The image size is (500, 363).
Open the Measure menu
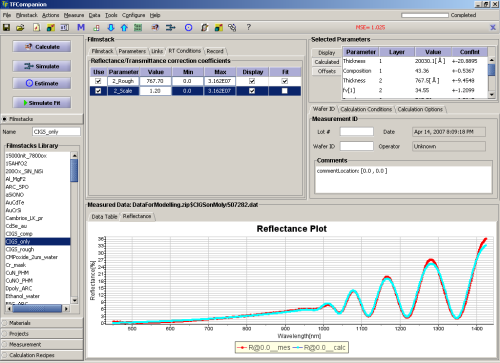tap(74, 15)
